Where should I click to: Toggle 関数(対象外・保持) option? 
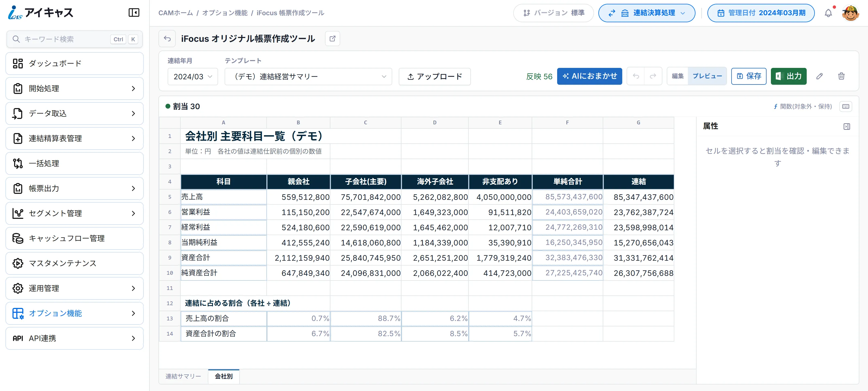[x=802, y=107]
